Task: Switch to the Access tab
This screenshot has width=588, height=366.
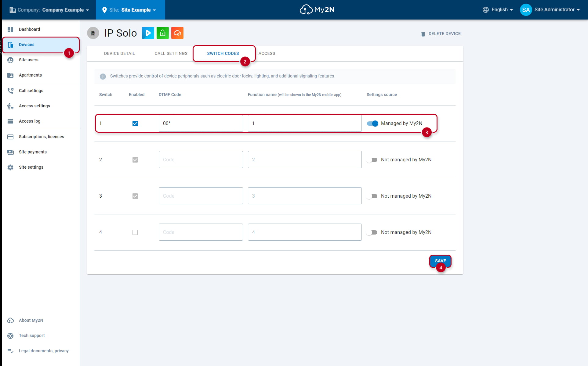Action: click(267, 53)
